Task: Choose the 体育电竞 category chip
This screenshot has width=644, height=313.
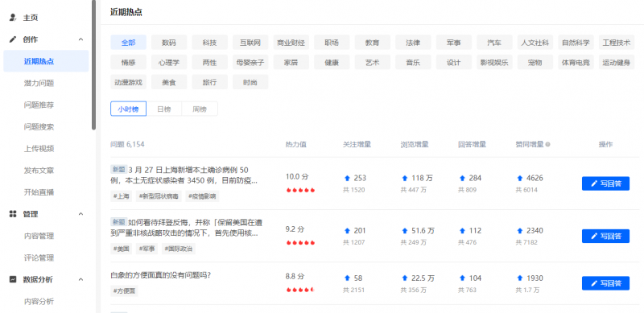Action: tap(576, 63)
